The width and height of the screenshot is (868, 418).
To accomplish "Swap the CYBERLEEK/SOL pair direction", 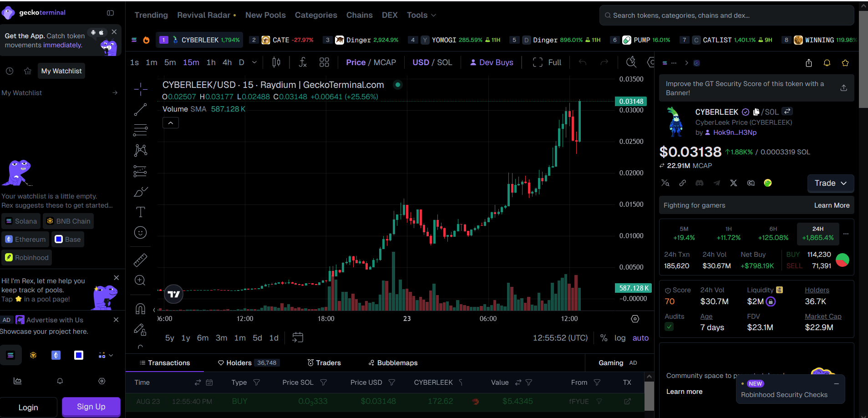I will 787,111.
